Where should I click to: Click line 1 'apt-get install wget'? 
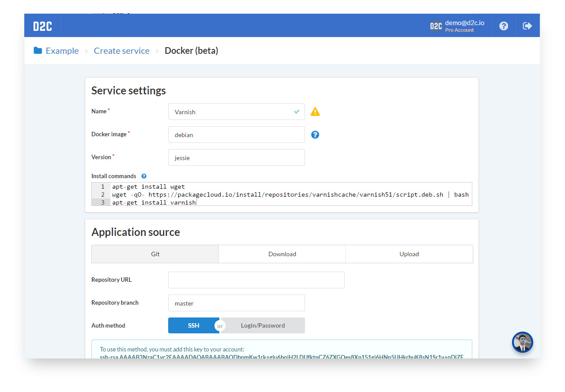point(148,187)
